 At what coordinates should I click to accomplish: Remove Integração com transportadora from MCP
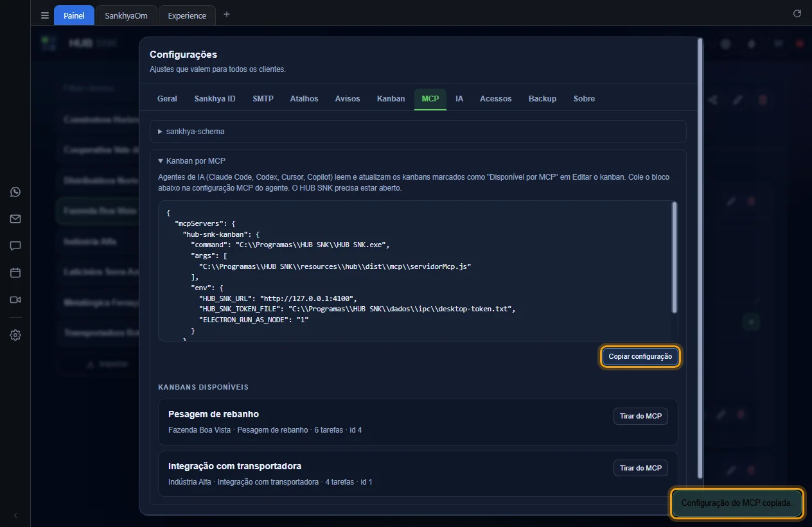click(x=640, y=468)
